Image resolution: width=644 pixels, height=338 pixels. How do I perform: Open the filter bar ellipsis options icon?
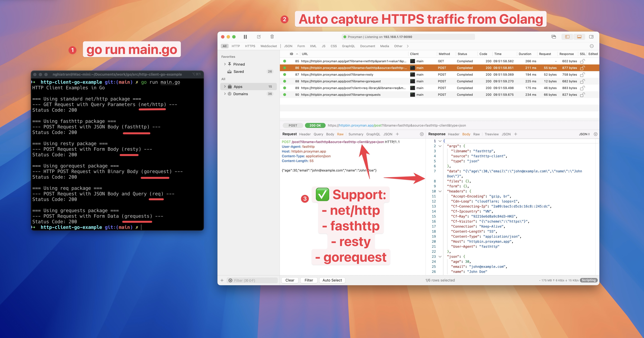click(x=591, y=46)
